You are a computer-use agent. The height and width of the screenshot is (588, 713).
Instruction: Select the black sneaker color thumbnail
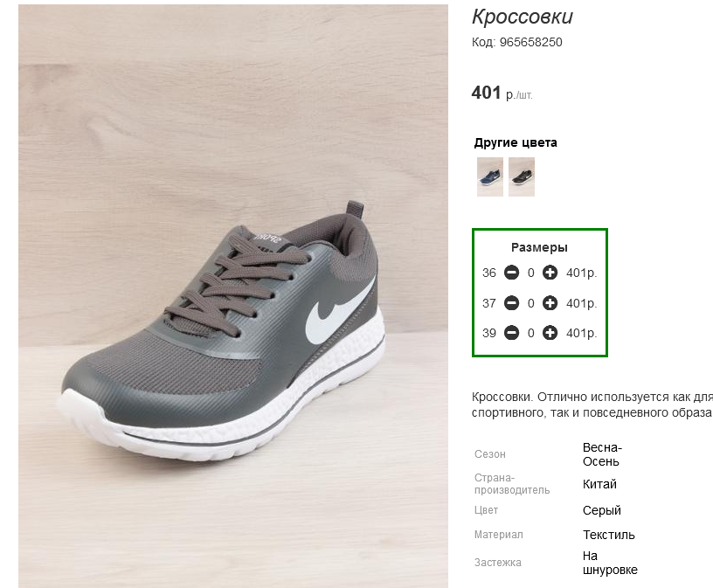click(522, 176)
